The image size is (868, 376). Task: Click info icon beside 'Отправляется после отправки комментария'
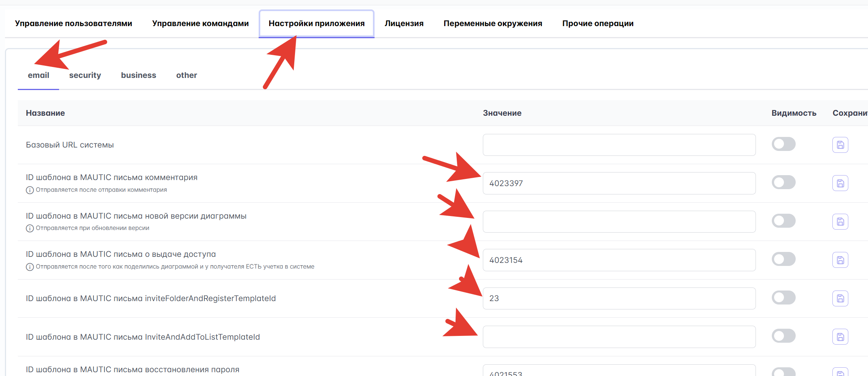(x=30, y=190)
